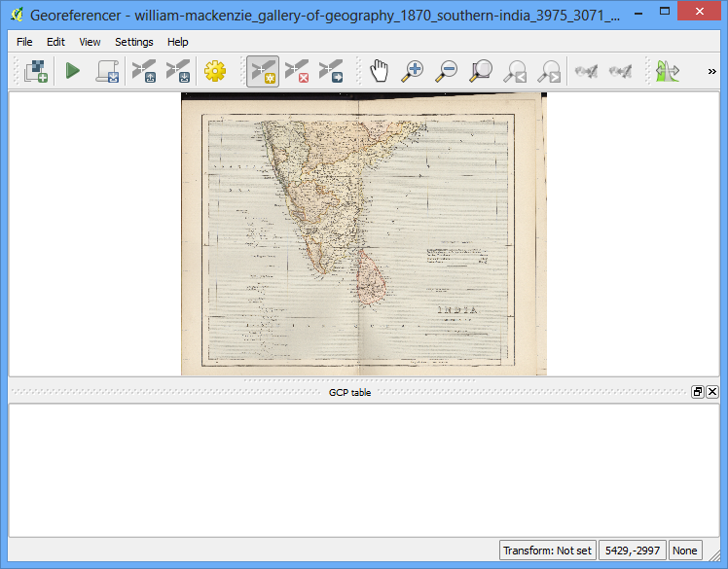Viewport: 728px width, 569px height.
Task: Click 'Transform: Not set' status field
Action: pos(547,551)
